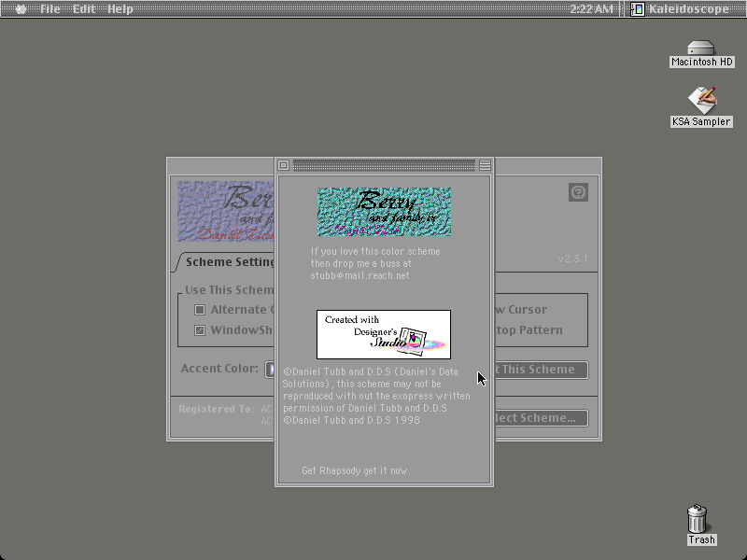Open the Apple menu

tap(21, 9)
